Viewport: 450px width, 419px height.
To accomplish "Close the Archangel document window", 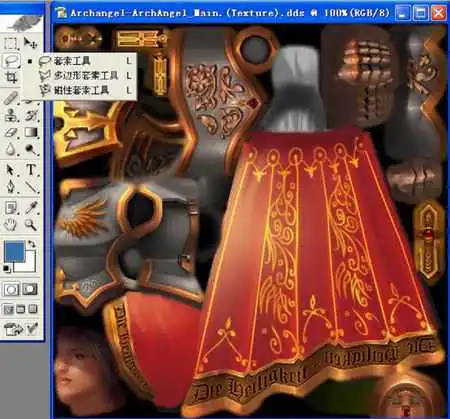I will pos(438,13).
